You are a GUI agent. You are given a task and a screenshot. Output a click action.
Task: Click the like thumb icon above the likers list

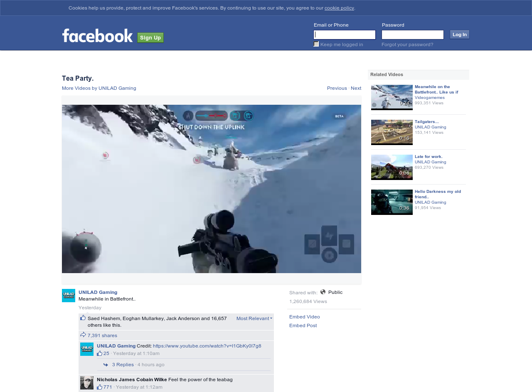tap(83, 318)
